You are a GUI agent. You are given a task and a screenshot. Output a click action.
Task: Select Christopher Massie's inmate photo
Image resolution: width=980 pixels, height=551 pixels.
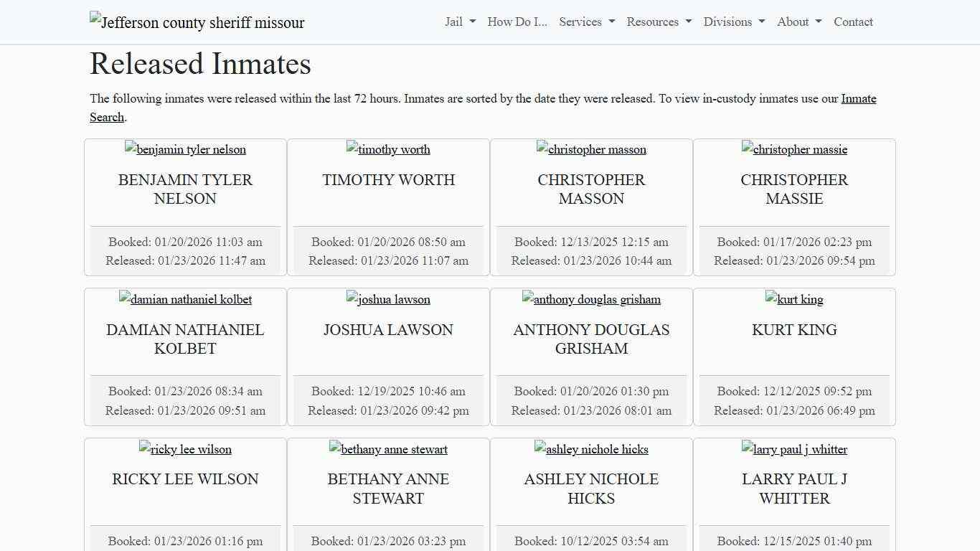(x=794, y=149)
